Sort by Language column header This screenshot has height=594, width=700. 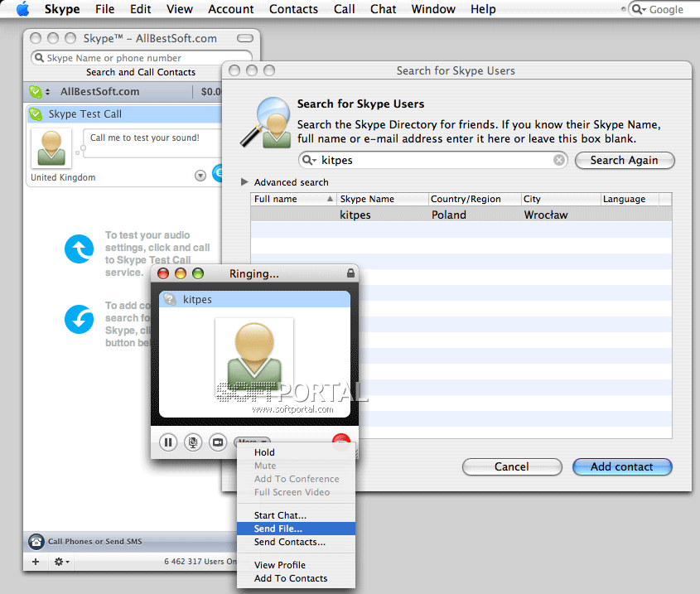click(x=630, y=199)
